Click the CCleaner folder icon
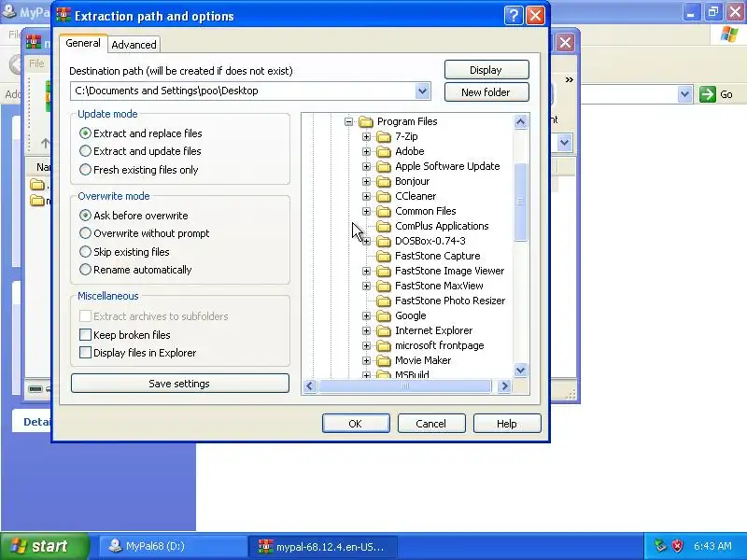747x560 pixels. (x=384, y=196)
